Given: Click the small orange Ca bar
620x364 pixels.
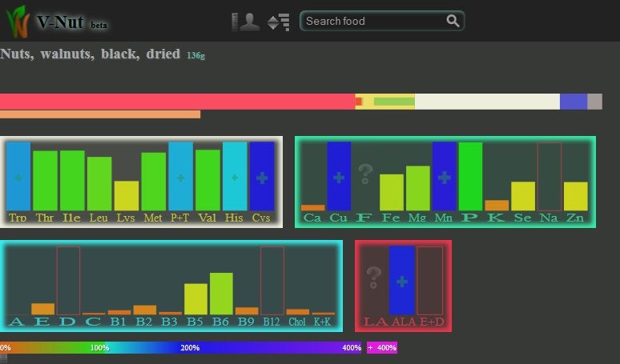Looking at the screenshot, I should [x=312, y=208].
